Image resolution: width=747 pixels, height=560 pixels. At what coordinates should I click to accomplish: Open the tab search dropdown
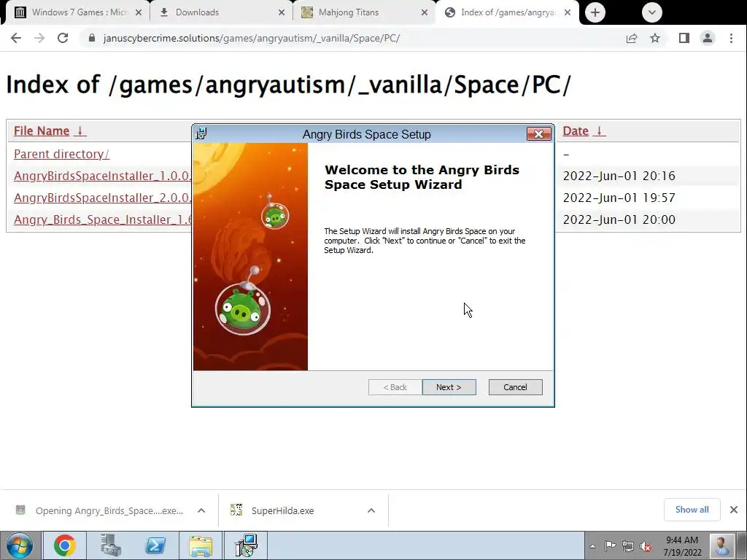point(651,12)
